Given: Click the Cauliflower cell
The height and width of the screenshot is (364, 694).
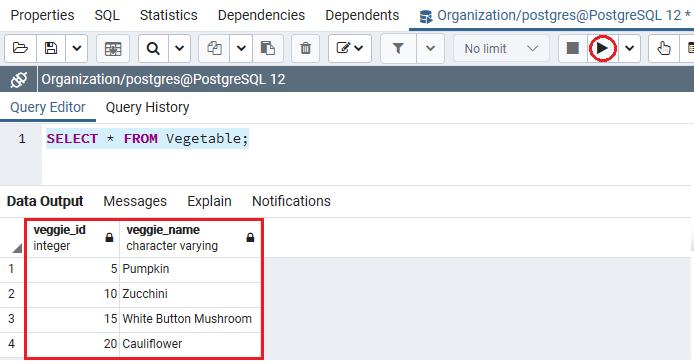Looking at the screenshot, I should tap(190, 344).
